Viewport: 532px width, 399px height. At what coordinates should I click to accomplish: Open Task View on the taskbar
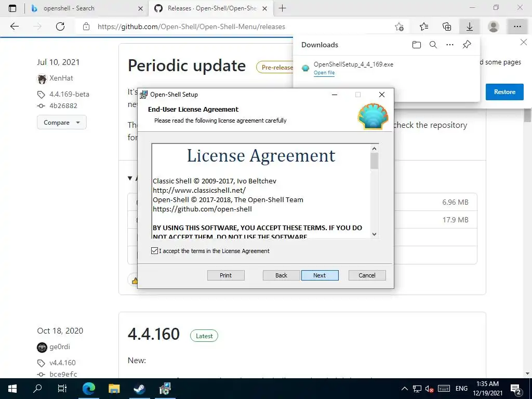62,389
